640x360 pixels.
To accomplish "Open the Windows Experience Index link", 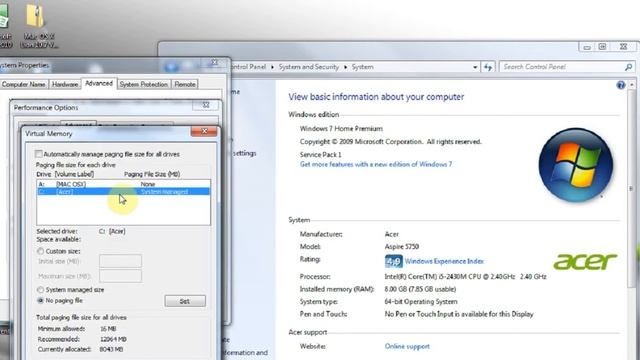I will coord(444,261).
